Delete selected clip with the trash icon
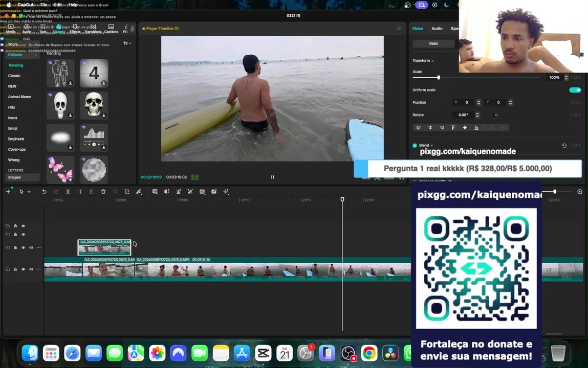The width and height of the screenshot is (588, 368). (103, 192)
